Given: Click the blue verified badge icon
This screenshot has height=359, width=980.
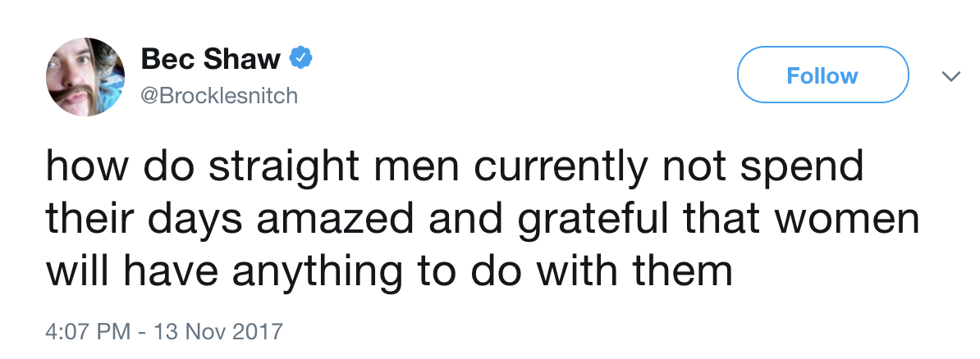Looking at the screenshot, I should coord(300,59).
